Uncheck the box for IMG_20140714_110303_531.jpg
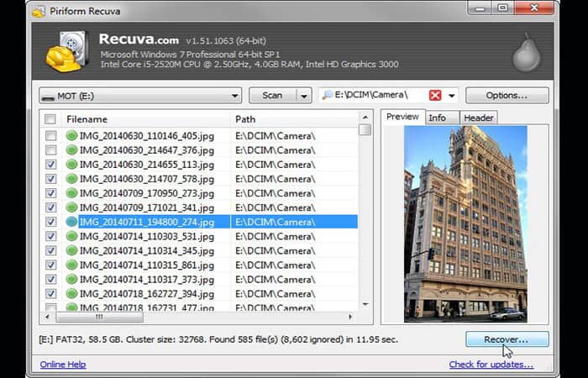This screenshot has width=588, height=378. (50, 236)
